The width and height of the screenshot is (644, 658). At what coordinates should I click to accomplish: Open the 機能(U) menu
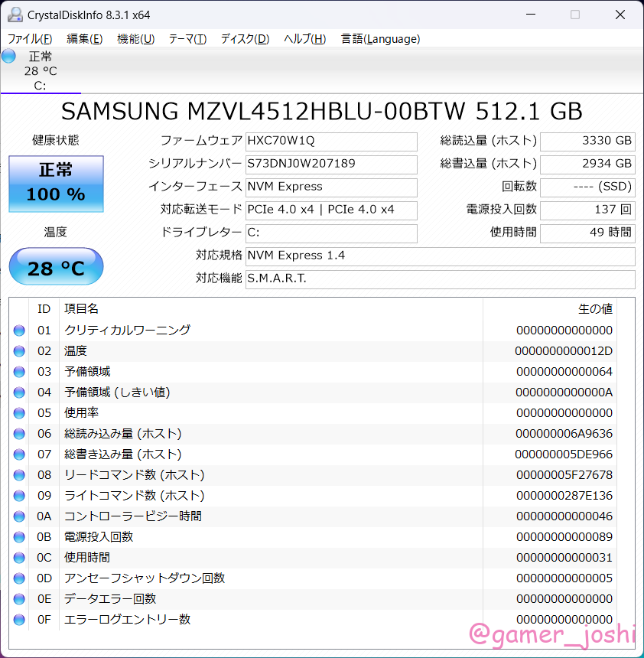click(x=135, y=39)
